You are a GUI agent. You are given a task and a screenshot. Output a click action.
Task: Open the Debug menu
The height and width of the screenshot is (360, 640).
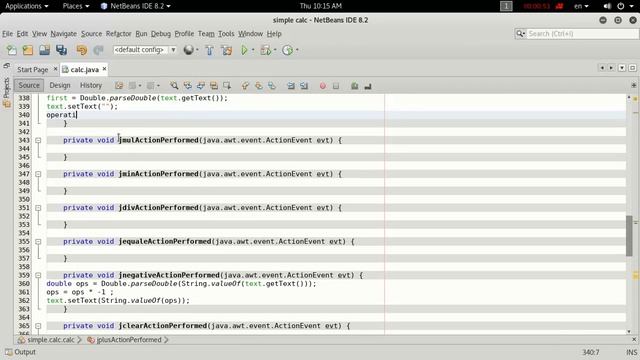(x=161, y=34)
